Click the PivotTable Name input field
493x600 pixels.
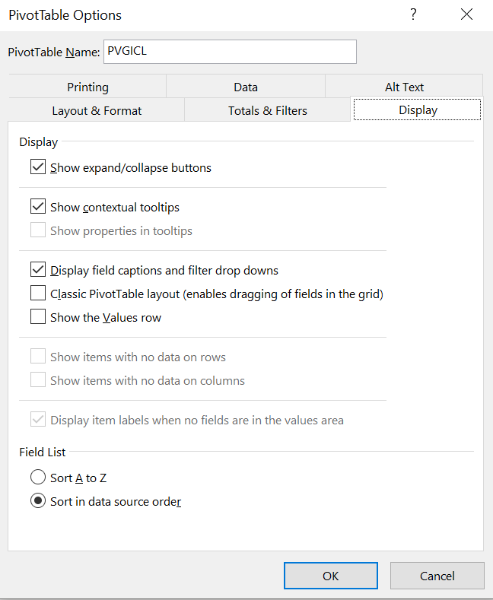pos(230,51)
